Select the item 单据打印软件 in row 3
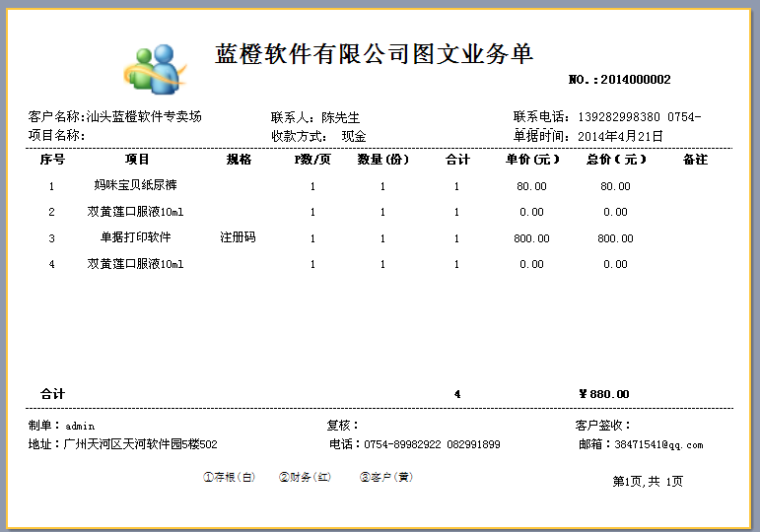 click(x=136, y=237)
